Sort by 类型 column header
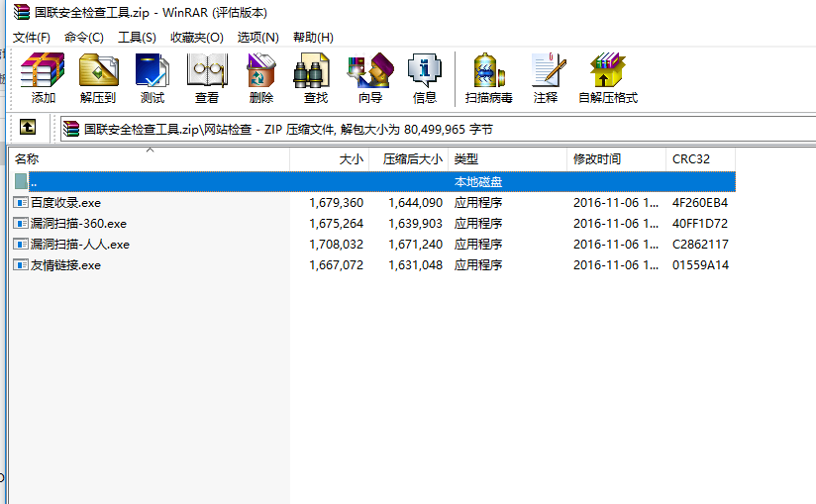The height and width of the screenshot is (504, 816). coord(507,159)
